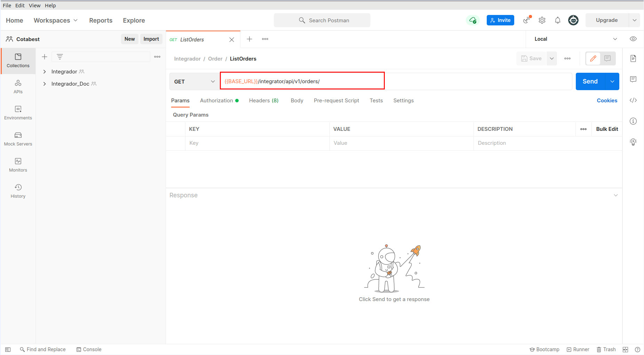644x355 pixels.
Task: Open Runner from status bar
Action: [578, 349]
